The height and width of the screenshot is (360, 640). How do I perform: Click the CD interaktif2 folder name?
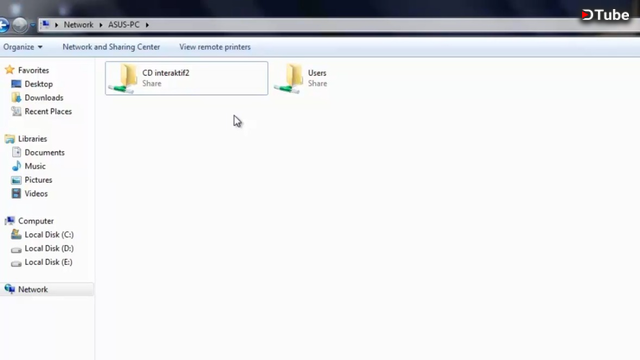click(x=166, y=73)
